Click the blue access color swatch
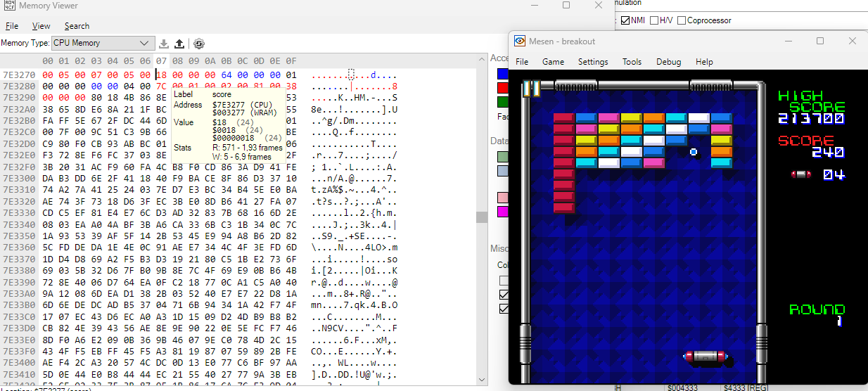The image size is (868, 391). click(502, 73)
